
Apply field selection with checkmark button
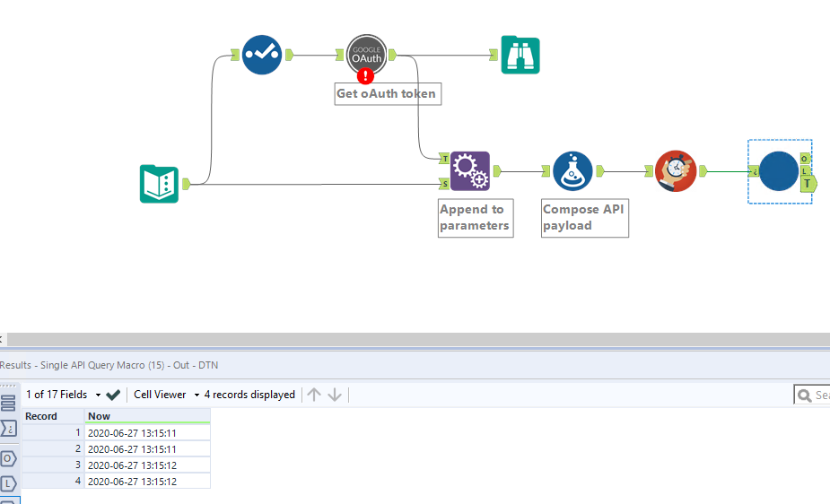click(x=113, y=395)
